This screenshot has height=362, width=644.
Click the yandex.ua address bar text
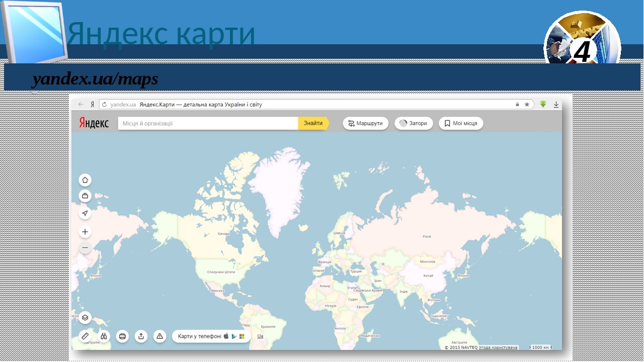123,105
